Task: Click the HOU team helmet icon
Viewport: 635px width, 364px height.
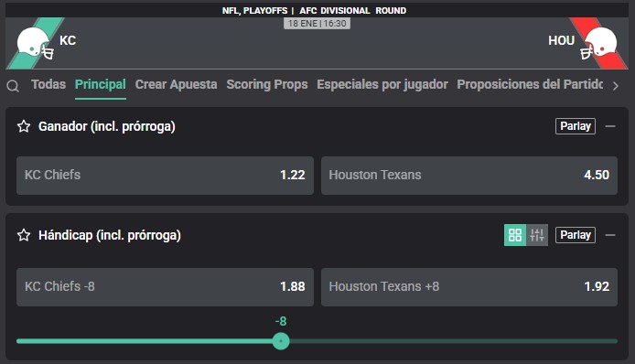Action: point(599,43)
